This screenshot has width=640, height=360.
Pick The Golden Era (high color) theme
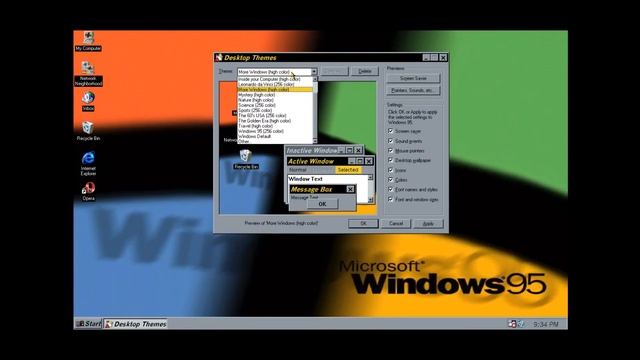coord(275,121)
